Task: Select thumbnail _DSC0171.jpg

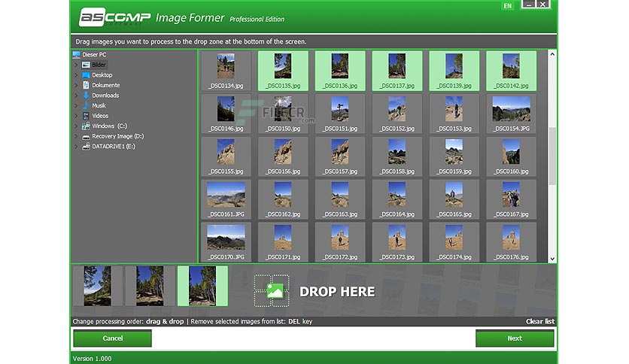Action: click(x=283, y=242)
